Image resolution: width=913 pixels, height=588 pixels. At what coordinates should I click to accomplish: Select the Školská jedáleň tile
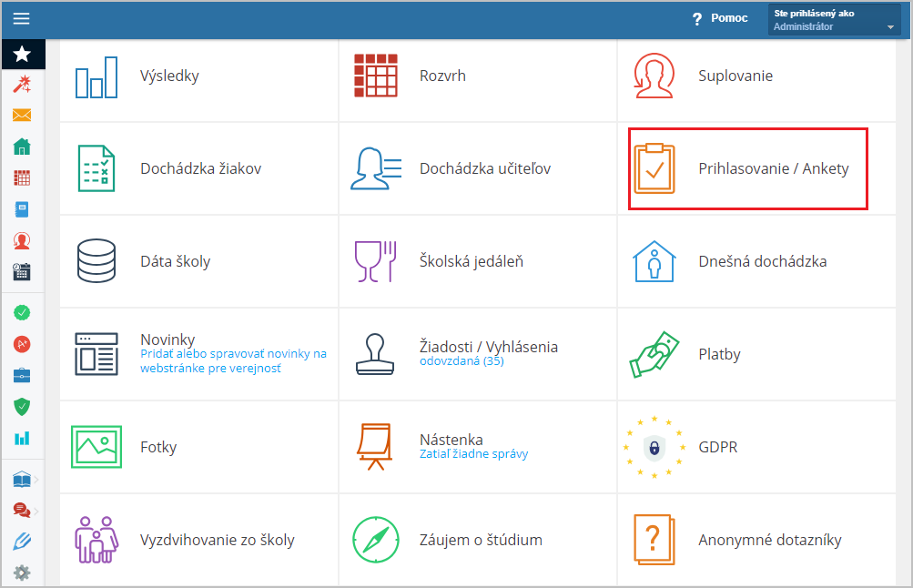point(471,262)
